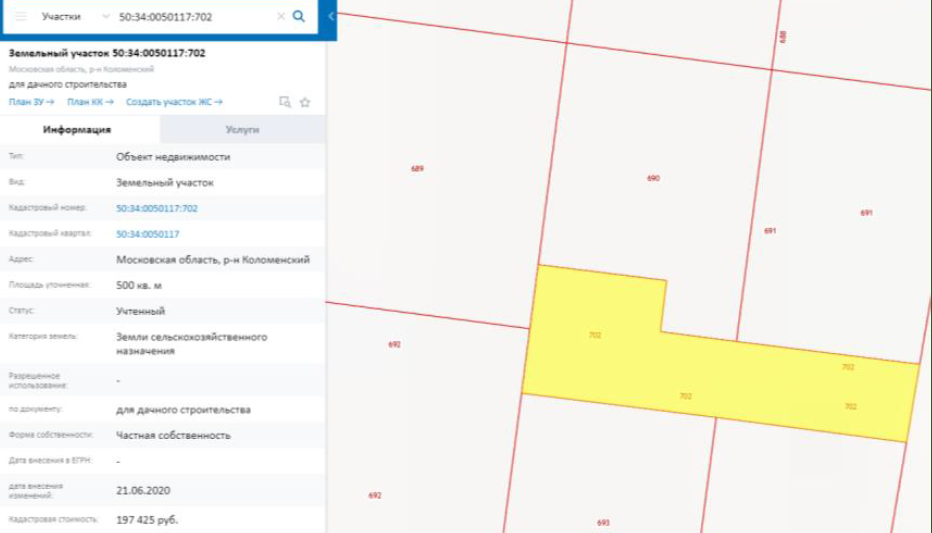
Task: Click inside the cadastral number search field
Action: 190,17
